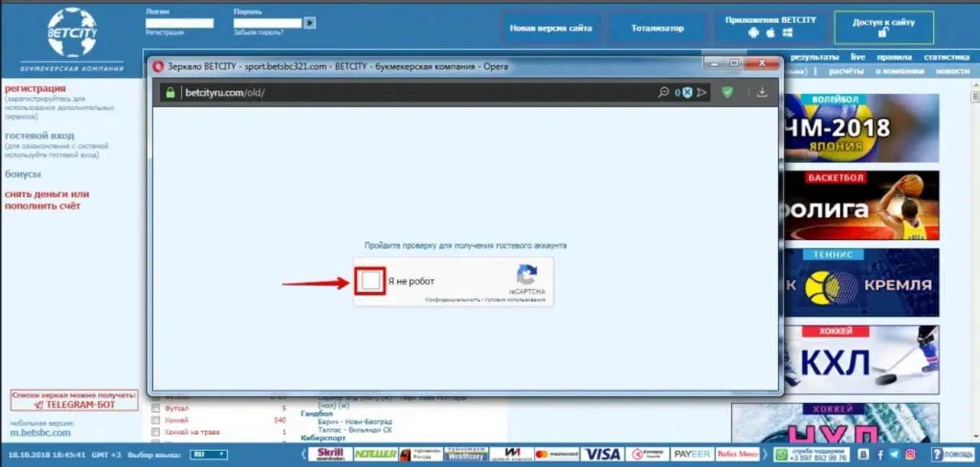This screenshot has width=980, height=467.
Task: Open о компании in the menu
Action: 899,71
